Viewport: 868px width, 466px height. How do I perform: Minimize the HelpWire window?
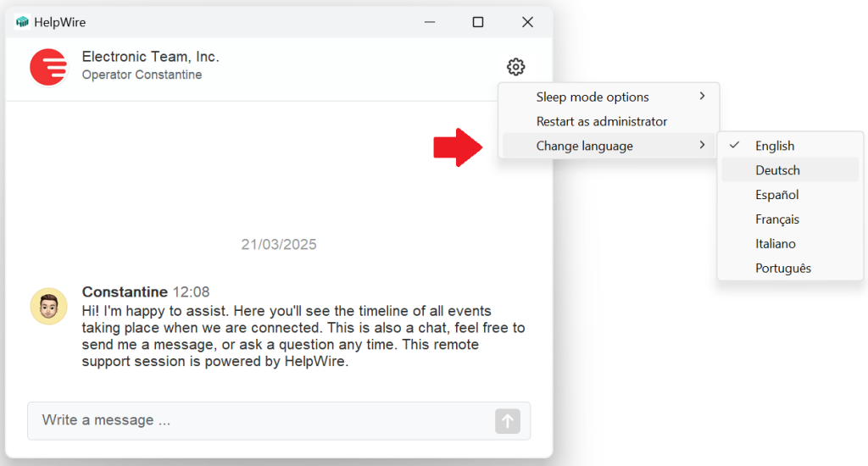pyautogui.click(x=430, y=22)
